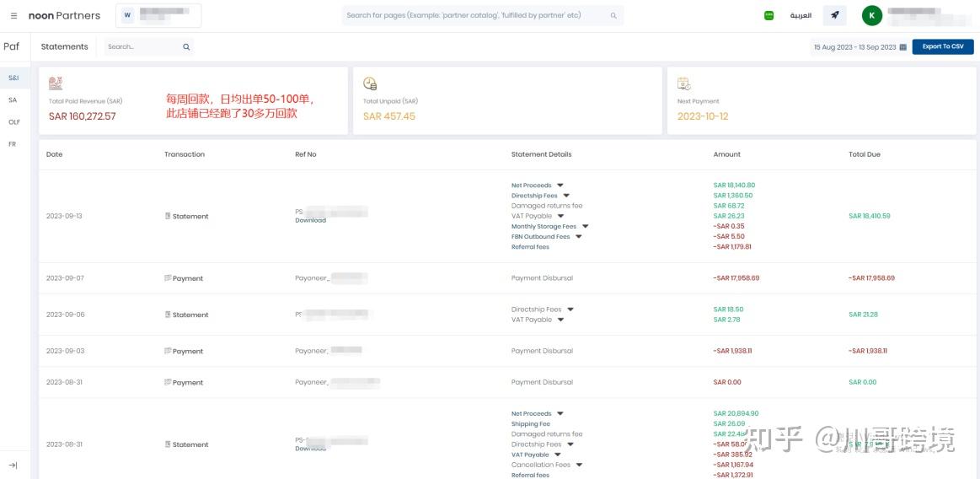This screenshot has height=479, width=980.
Task: Expand FBN Outbound Fees details
Action: pos(579,236)
